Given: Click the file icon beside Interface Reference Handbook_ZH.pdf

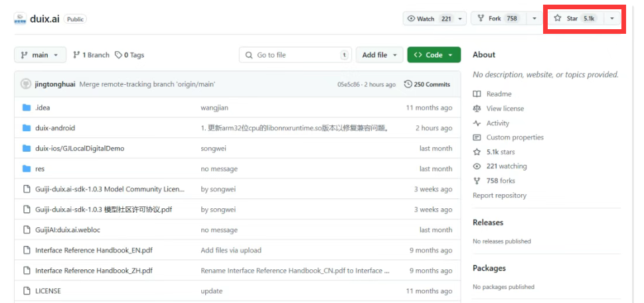Looking at the screenshot, I should [x=27, y=271].
